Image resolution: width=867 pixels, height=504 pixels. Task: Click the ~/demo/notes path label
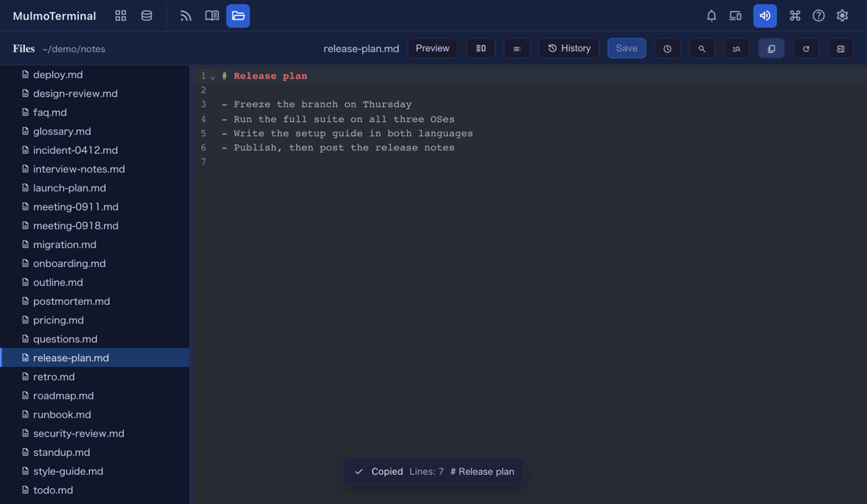click(73, 49)
